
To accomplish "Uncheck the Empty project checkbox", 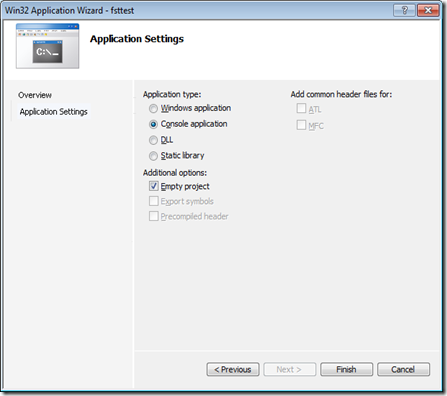I will (154, 186).
